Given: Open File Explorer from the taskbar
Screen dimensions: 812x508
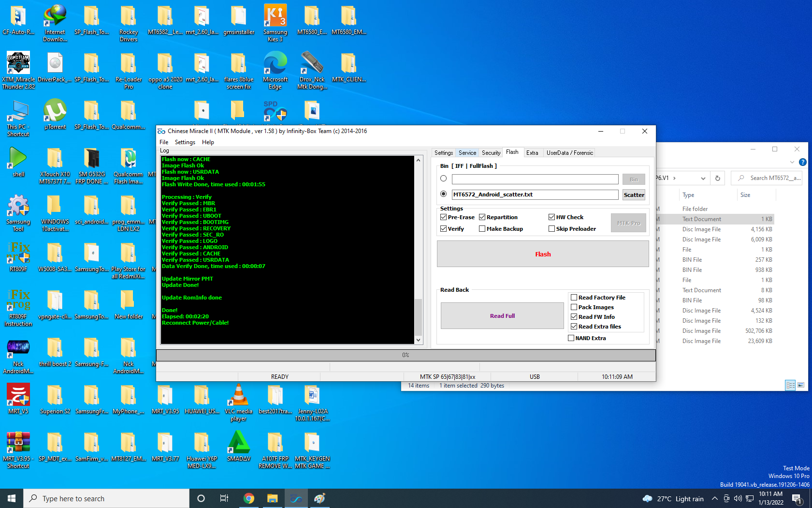Looking at the screenshot, I should point(273,498).
